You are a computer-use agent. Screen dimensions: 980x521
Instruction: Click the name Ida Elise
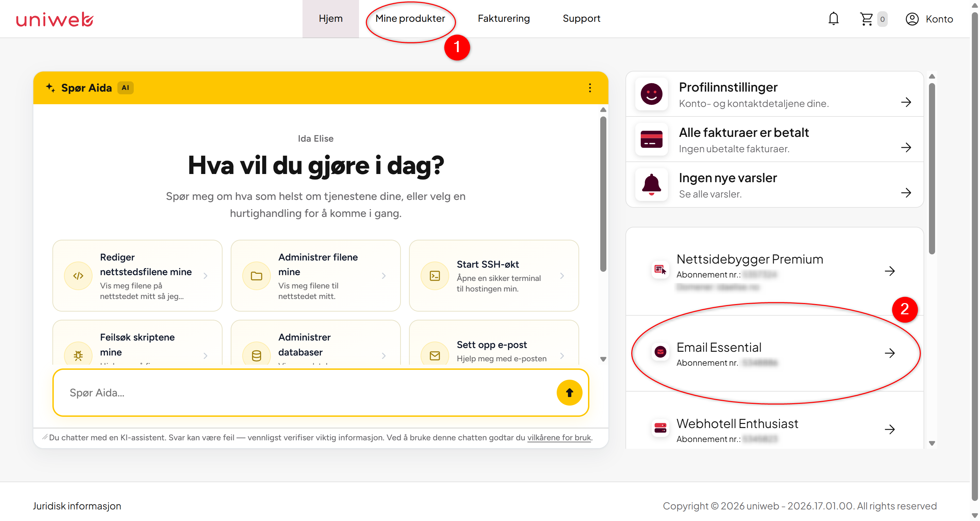coord(315,139)
